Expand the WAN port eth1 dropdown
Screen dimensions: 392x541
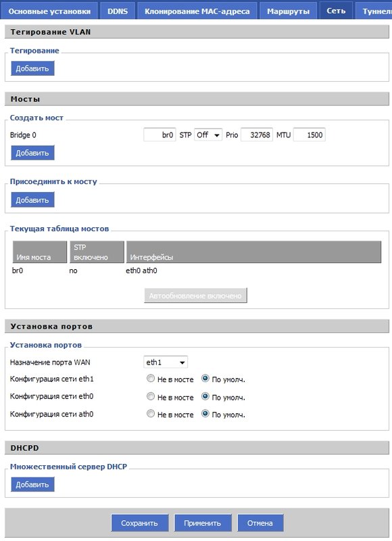(166, 362)
